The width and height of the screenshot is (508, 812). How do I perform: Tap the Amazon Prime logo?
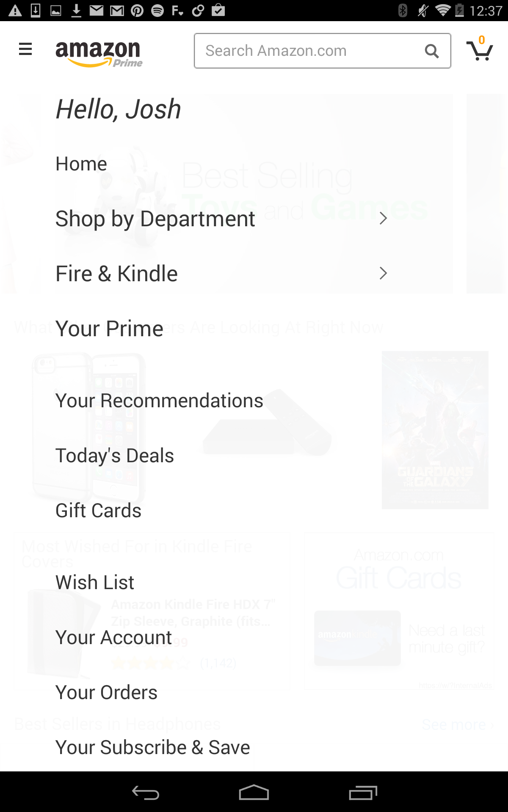(99, 53)
